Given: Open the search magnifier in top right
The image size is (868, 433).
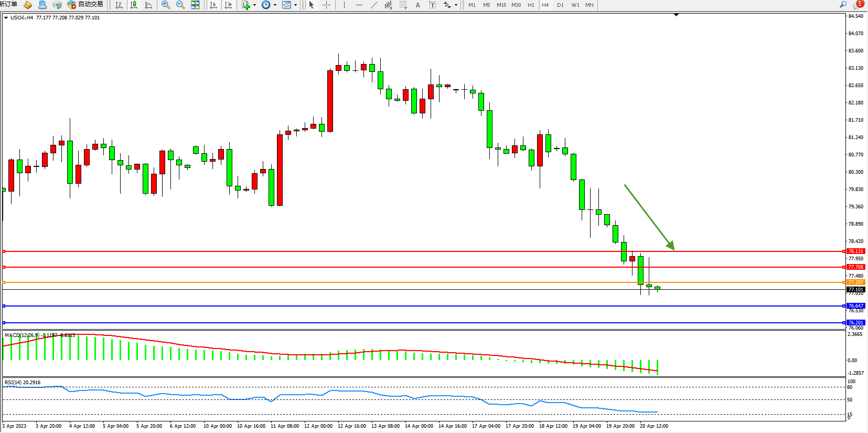Looking at the screenshot, I should (843, 4).
